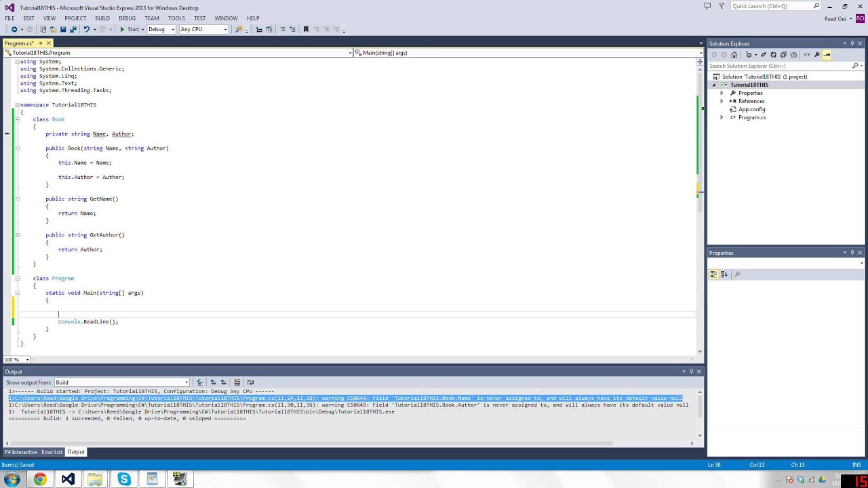Open the TOOLS menu
Screen dimensions: 868x488
[176, 18]
